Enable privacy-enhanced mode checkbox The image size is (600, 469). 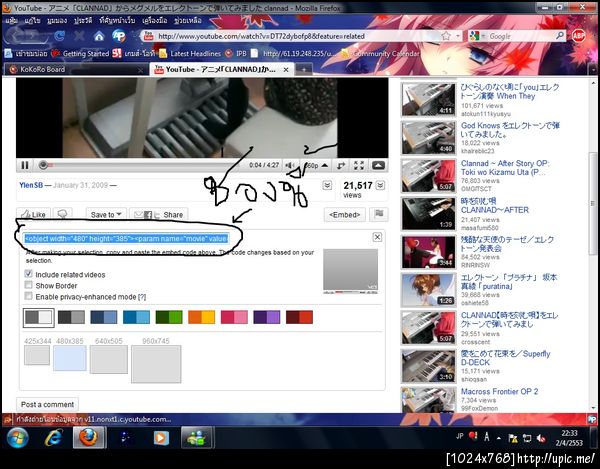[28, 296]
